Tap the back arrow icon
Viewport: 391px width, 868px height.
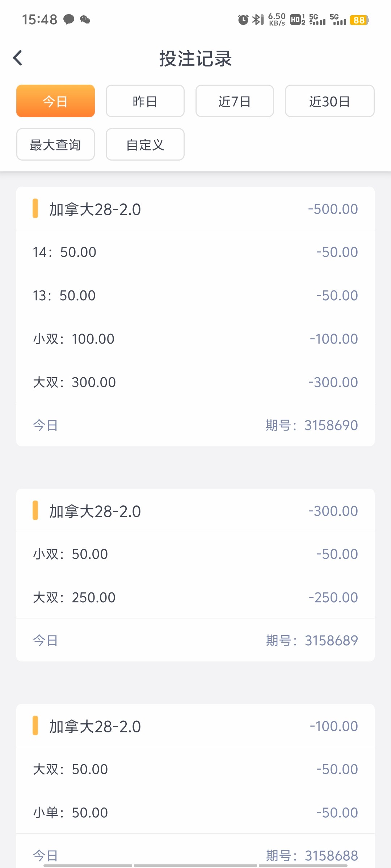(18, 58)
